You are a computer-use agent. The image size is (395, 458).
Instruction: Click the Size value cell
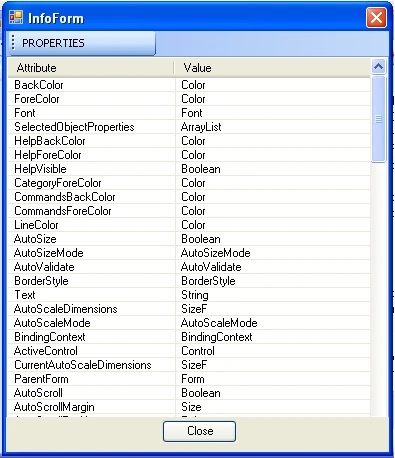coord(273,407)
